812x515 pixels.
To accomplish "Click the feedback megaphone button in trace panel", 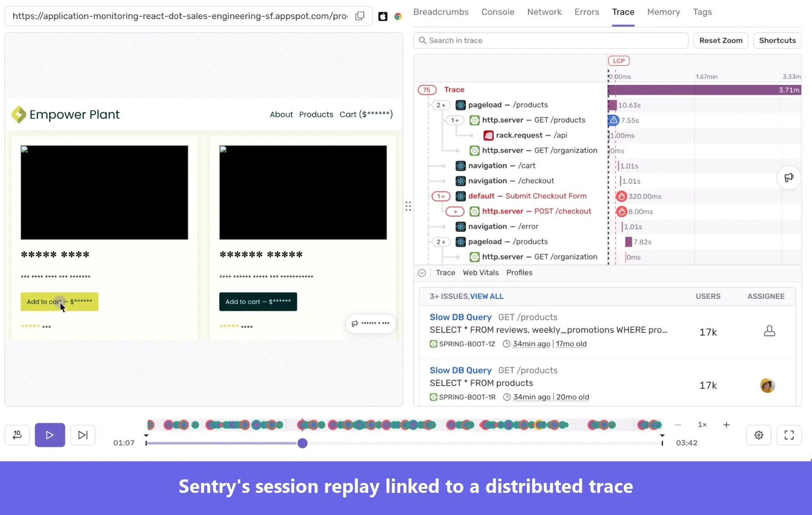I will (x=789, y=178).
